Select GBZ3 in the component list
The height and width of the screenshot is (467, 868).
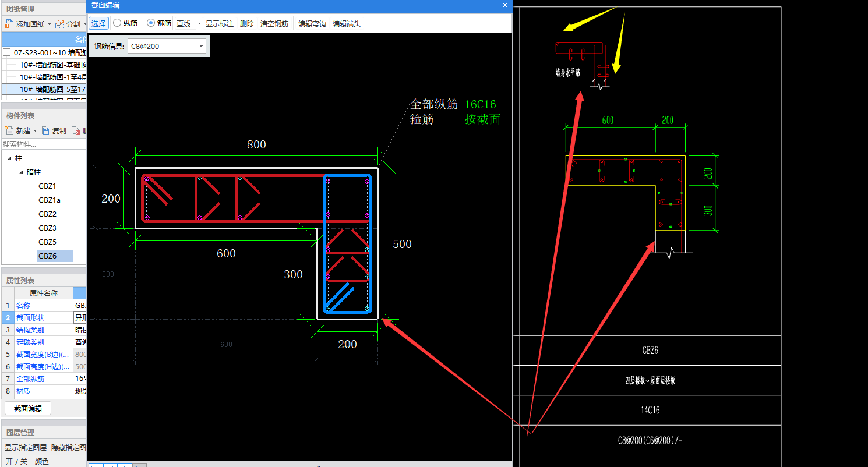tap(47, 228)
